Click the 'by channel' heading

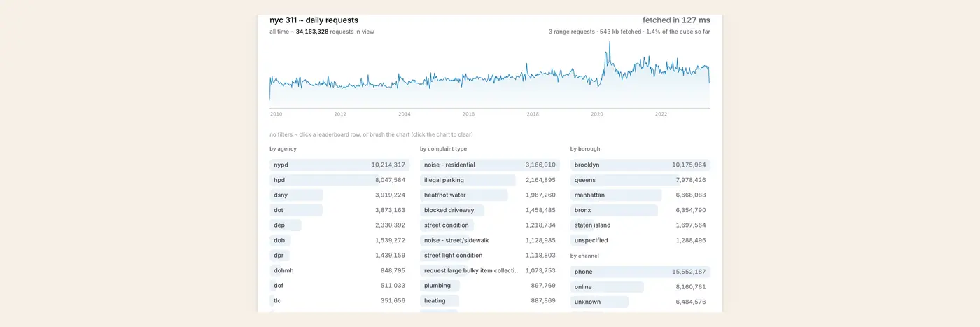[584, 256]
